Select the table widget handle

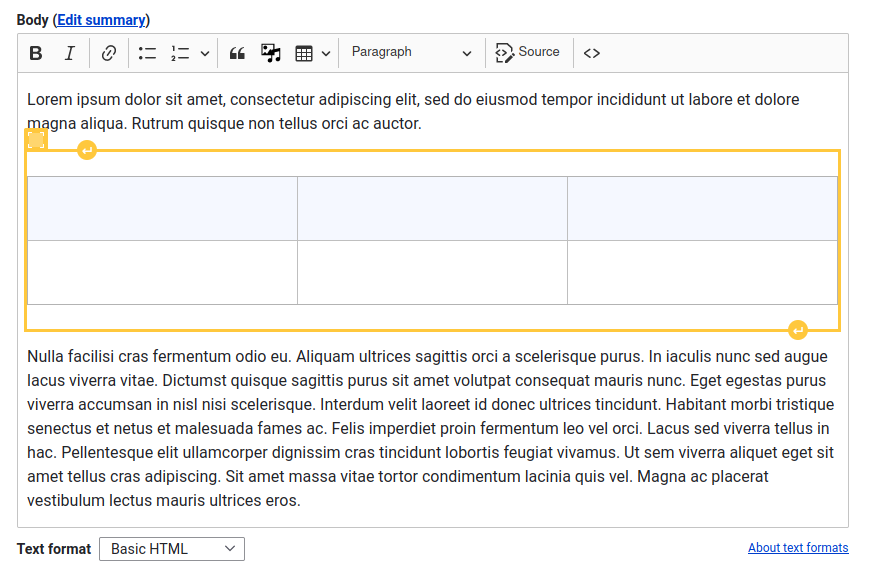36,139
